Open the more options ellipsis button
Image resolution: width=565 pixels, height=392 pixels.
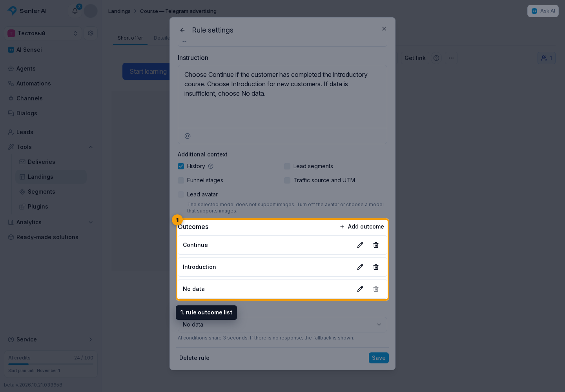tap(451, 58)
